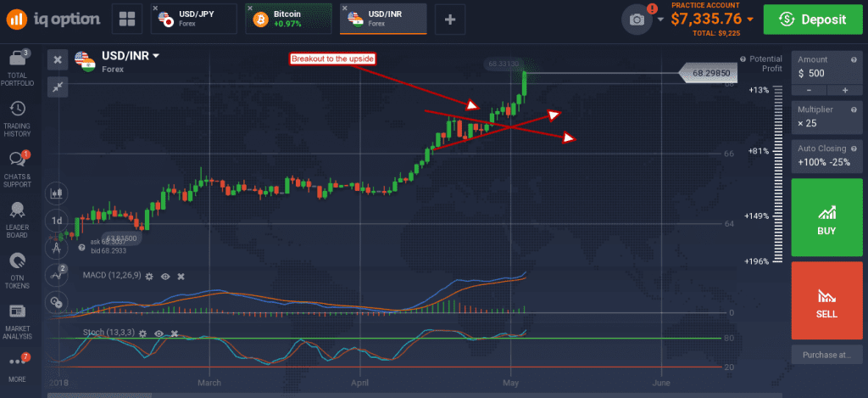The width and height of the screenshot is (868, 398).
Task: Open Chats & Support panel
Action: tap(19, 169)
